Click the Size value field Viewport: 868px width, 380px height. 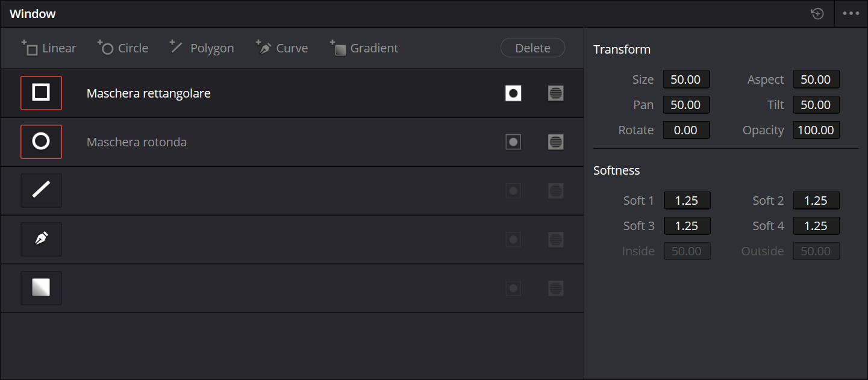coord(686,79)
